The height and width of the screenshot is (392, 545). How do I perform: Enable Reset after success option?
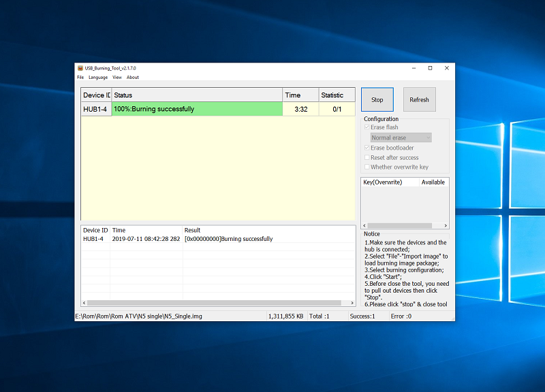click(x=367, y=157)
